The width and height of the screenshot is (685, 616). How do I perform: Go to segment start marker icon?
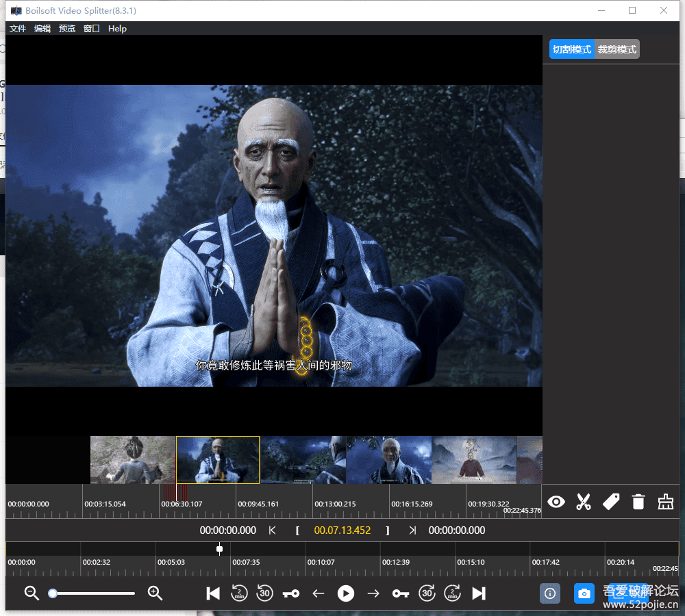[272, 530]
